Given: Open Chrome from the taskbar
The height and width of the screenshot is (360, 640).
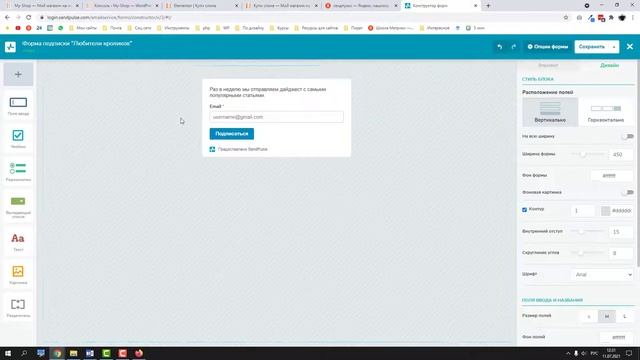Looking at the screenshot, I should (x=57, y=353).
